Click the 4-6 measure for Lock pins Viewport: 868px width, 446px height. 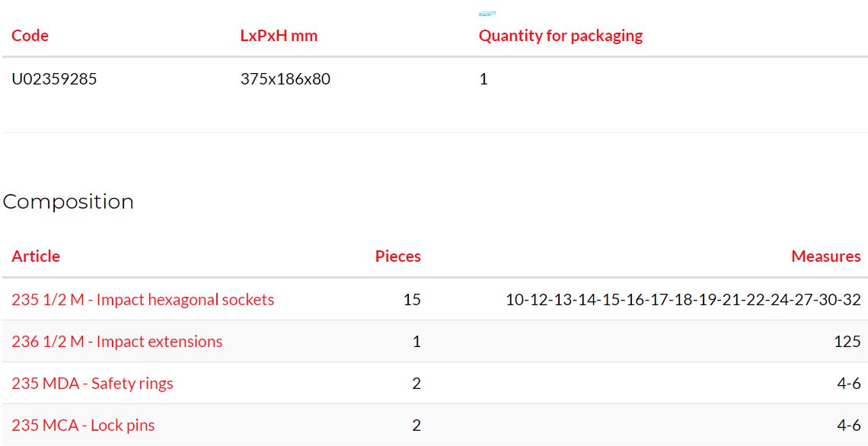point(849,425)
